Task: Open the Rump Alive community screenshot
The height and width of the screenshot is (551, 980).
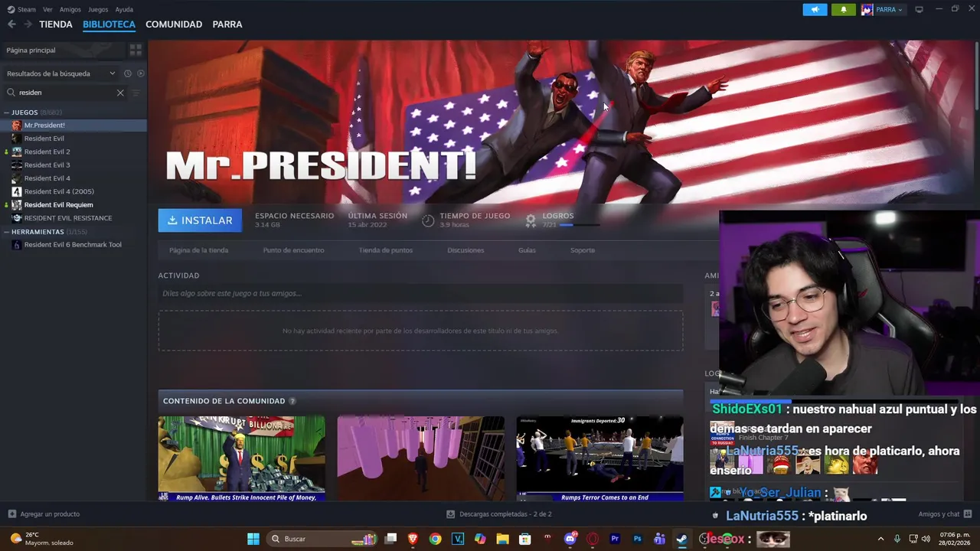Action: (241, 458)
